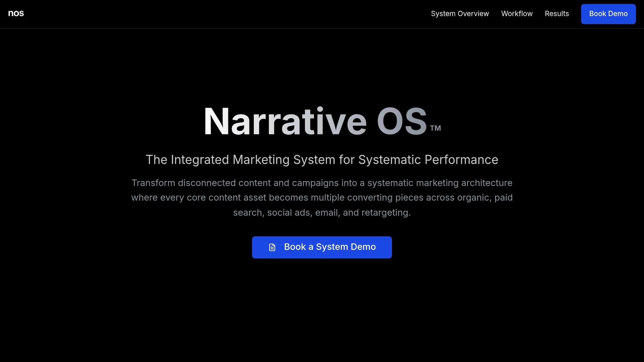Image resolution: width=644 pixels, height=362 pixels.
Task: Navigate to the Workflow section
Action: (x=517, y=14)
